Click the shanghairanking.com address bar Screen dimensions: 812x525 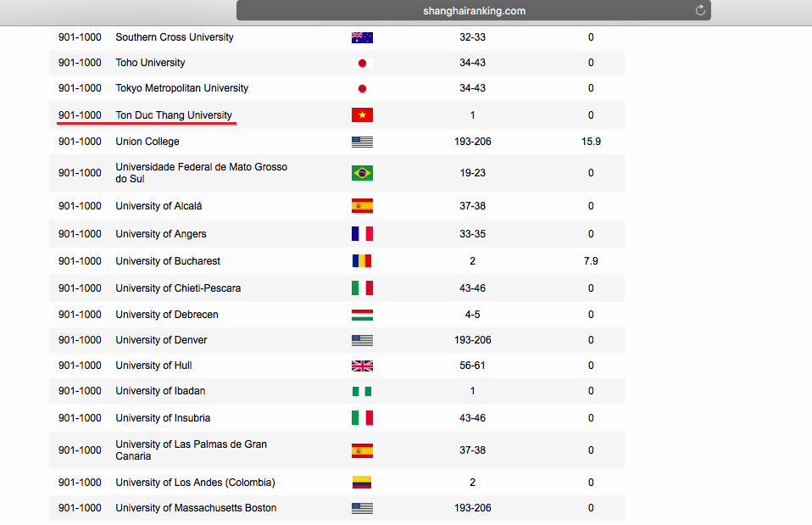coord(473,11)
